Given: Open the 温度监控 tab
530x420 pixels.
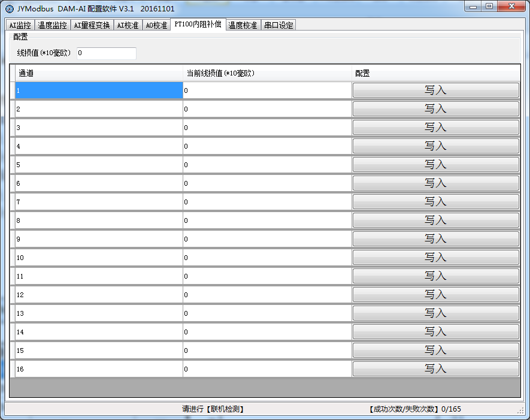Looking at the screenshot, I should pos(53,25).
